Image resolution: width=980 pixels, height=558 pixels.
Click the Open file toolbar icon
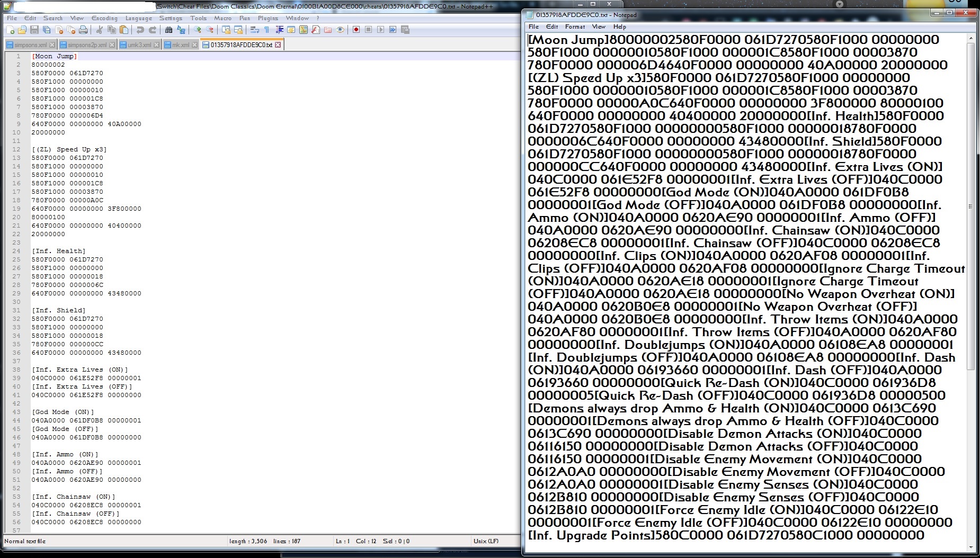pos(22,30)
